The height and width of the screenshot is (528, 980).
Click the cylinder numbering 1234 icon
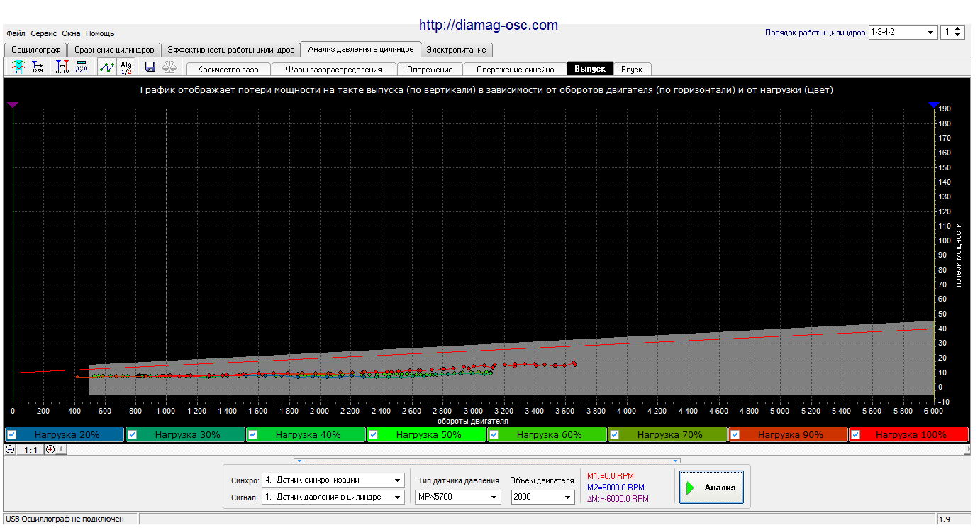point(37,67)
